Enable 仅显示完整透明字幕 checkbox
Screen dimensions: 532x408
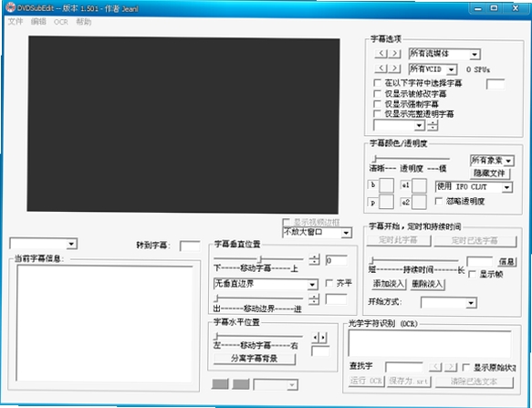click(377, 113)
